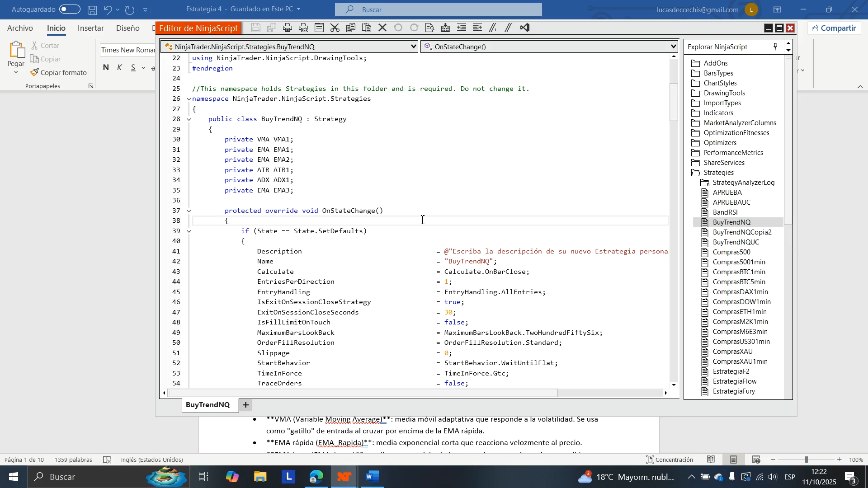The height and width of the screenshot is (488, 868).
Task: Select the Indicators folder in NinjaScript explorer
Action: tap(718, 113)
